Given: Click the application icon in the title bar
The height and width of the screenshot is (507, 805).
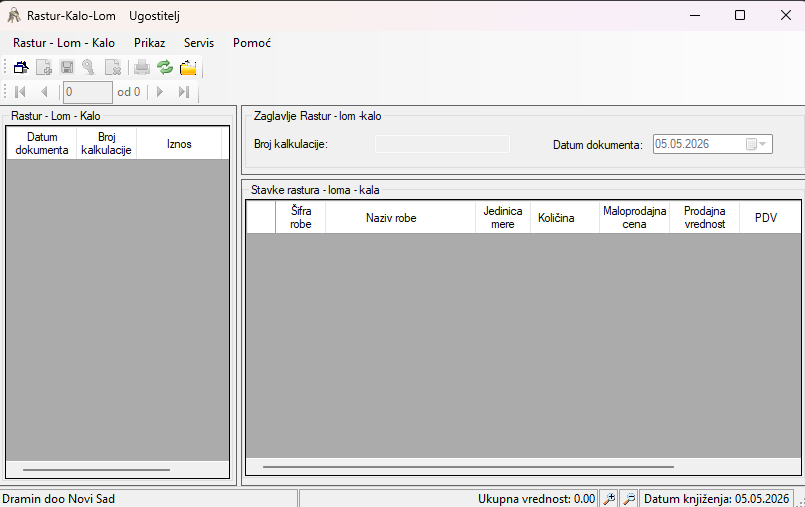Looking at the screenshot, I should [14, 15].
